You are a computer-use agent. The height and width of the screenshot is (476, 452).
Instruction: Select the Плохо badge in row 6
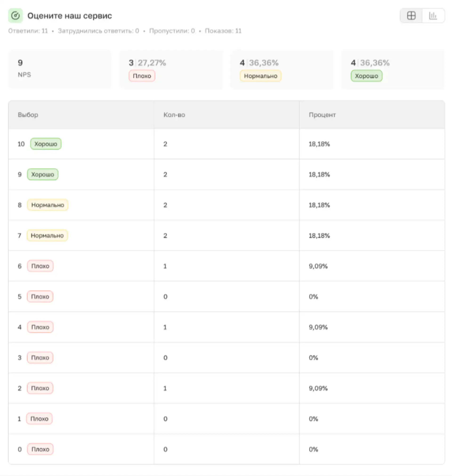(x=40, y=266)
